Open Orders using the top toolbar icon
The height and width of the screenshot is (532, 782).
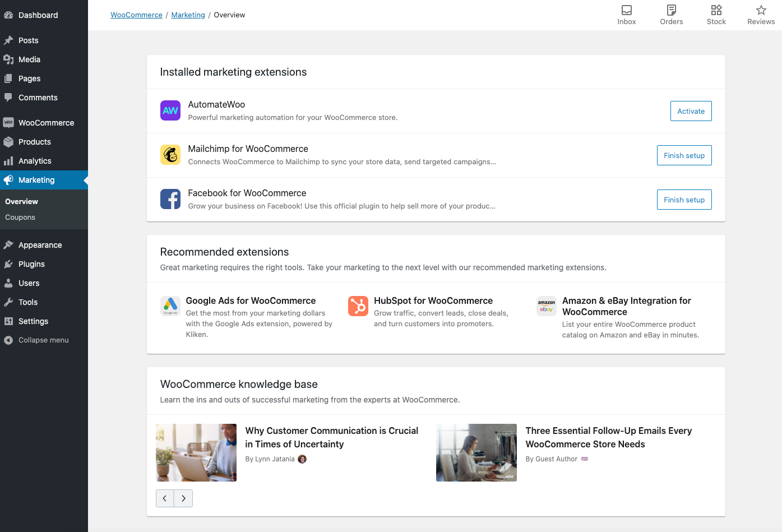pos(671,15)
